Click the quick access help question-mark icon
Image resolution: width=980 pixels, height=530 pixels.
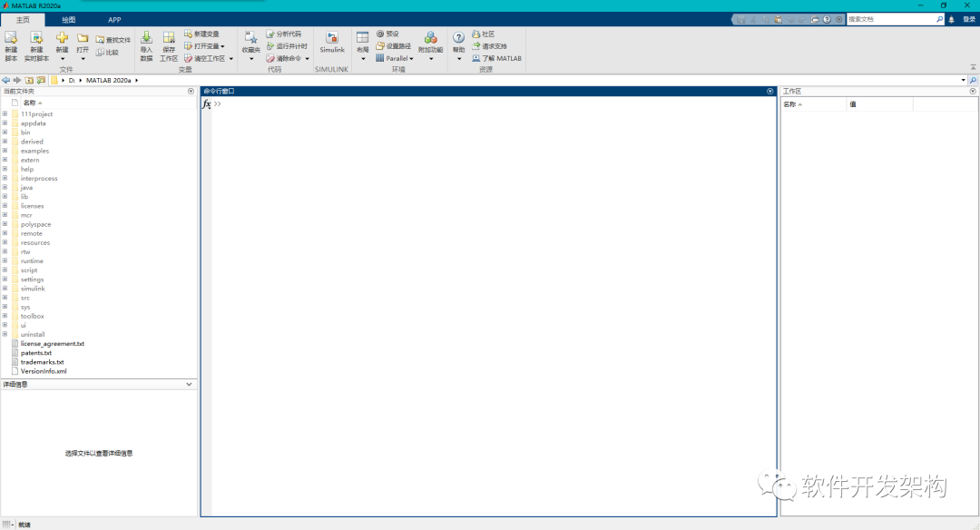coord(827,19)
